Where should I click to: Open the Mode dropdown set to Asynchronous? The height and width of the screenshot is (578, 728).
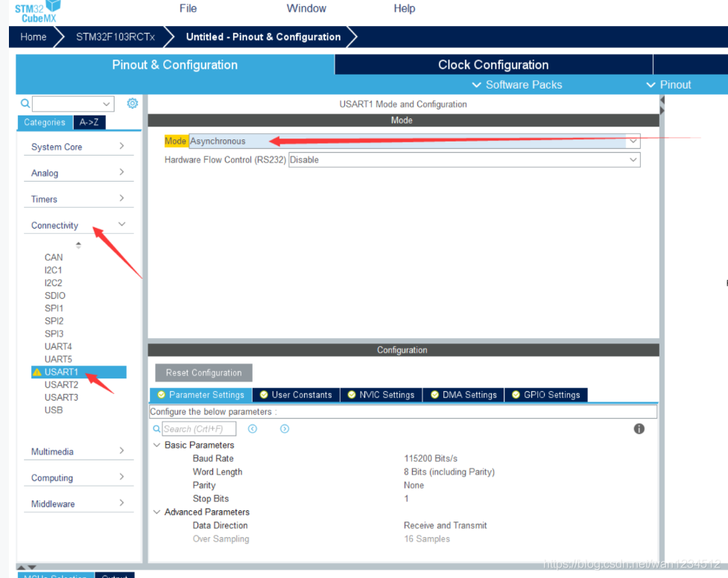633,141
